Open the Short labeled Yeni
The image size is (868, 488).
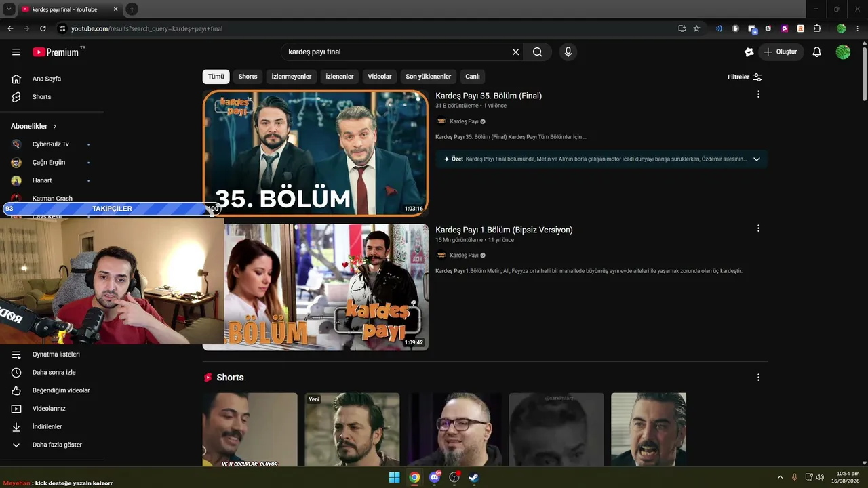coord(352,430)
